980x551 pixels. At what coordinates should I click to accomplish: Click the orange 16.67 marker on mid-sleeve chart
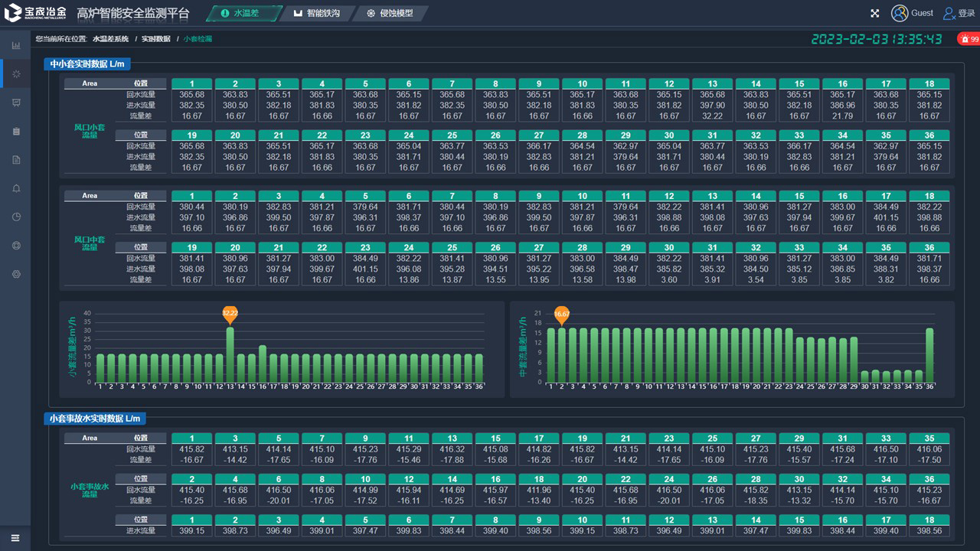point(561,315)
